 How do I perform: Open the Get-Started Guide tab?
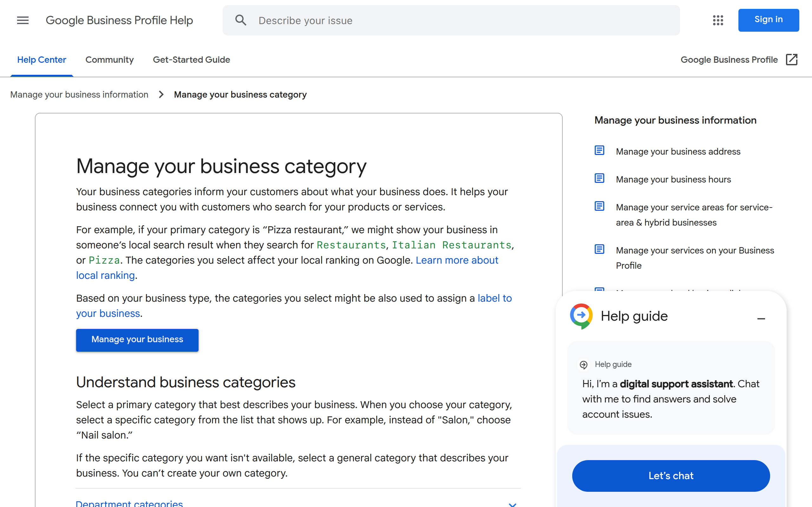click(x=191, y=60)
